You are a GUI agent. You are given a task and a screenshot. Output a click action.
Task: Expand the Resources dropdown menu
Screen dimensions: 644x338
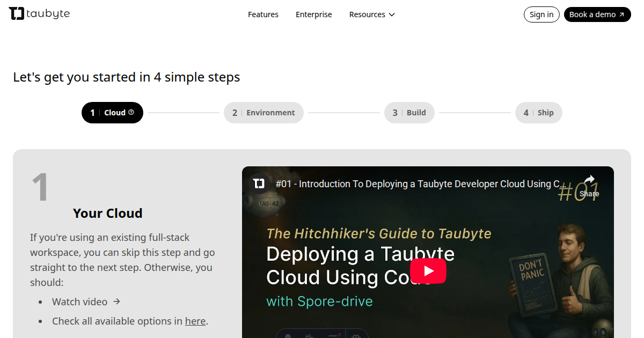pos(372,14)
